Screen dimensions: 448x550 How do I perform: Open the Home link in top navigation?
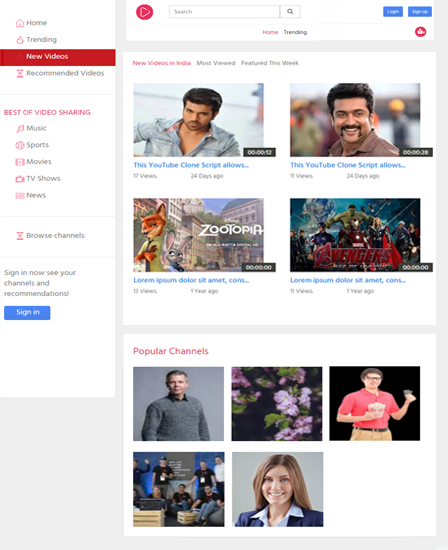270,32
